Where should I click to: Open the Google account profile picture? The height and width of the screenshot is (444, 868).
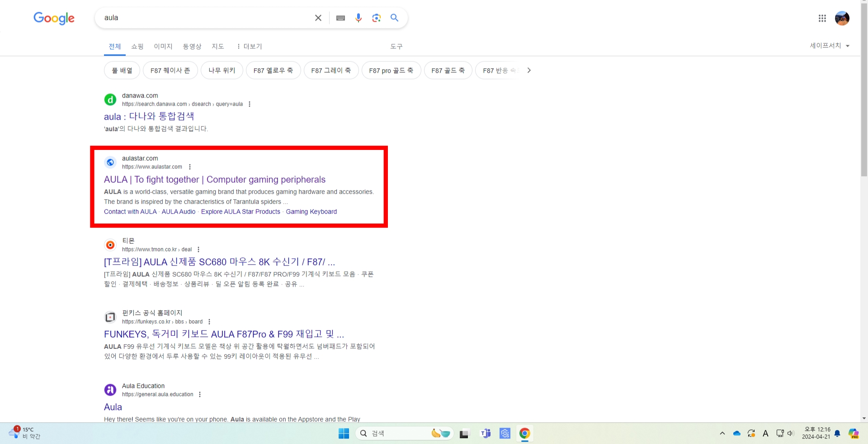[x=842, y=18]
